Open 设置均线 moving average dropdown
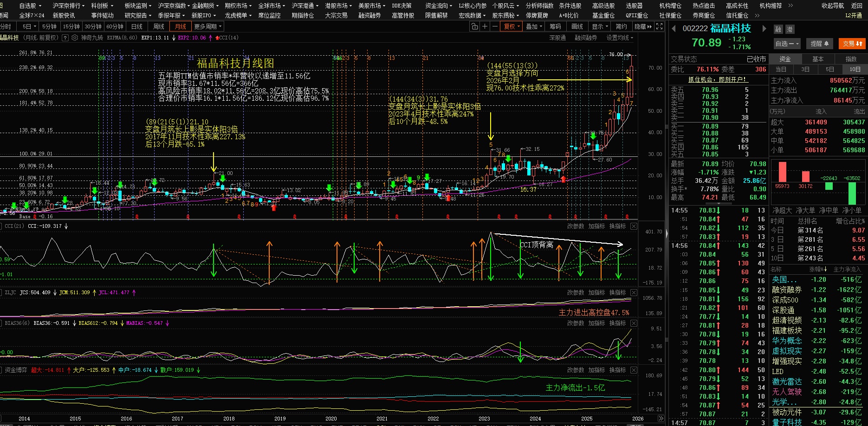Screen dimensions: 868x426 (620, 38)
